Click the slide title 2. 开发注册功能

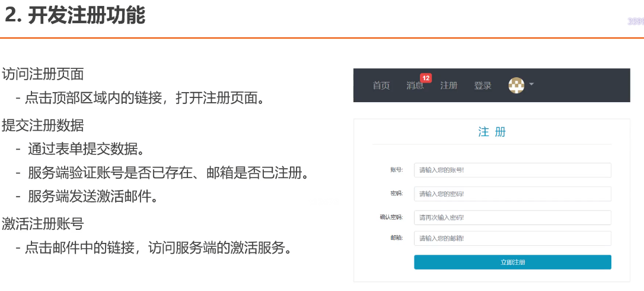pyautogui.click(x=75, y=15)
